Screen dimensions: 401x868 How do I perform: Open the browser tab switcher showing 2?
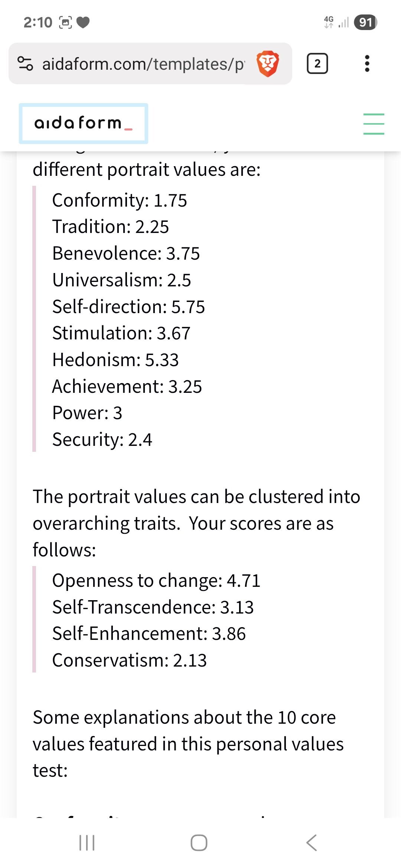[317, 64]
